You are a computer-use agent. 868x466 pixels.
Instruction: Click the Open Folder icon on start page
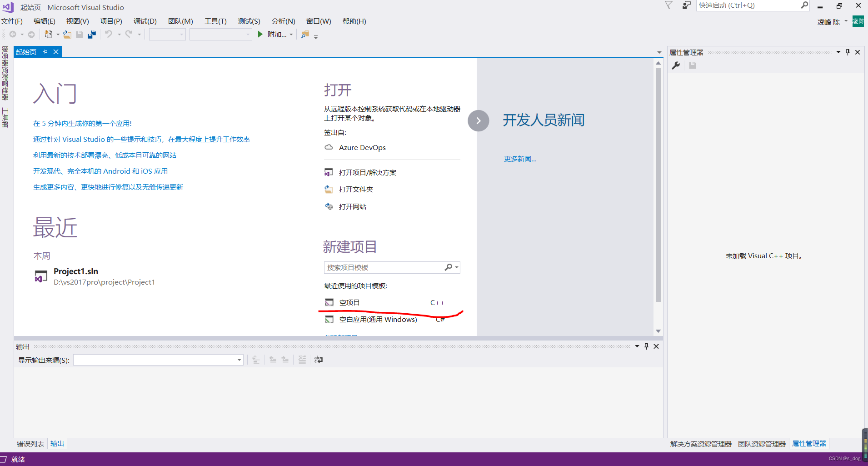pyautogui.click(x=329, y=189)
